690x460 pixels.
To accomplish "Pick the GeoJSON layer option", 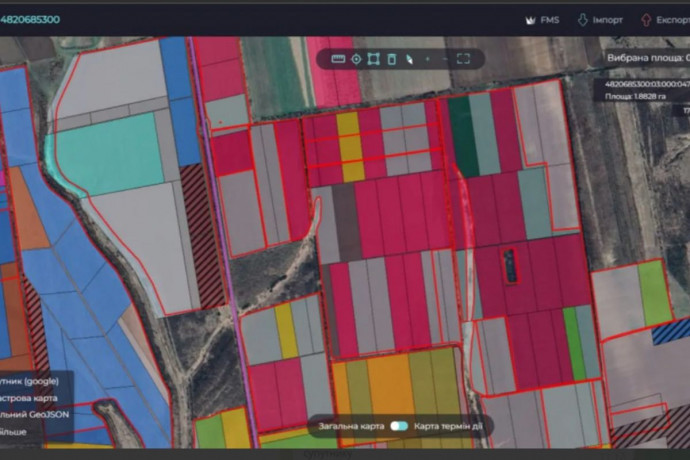I will 30,415.
